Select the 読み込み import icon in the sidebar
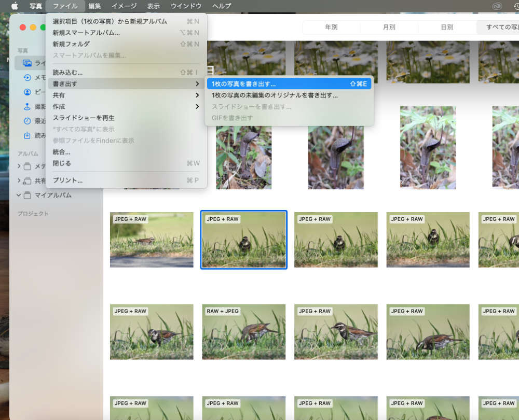The image size is (519, 420). pyautogui.click(x=26, y=135)
